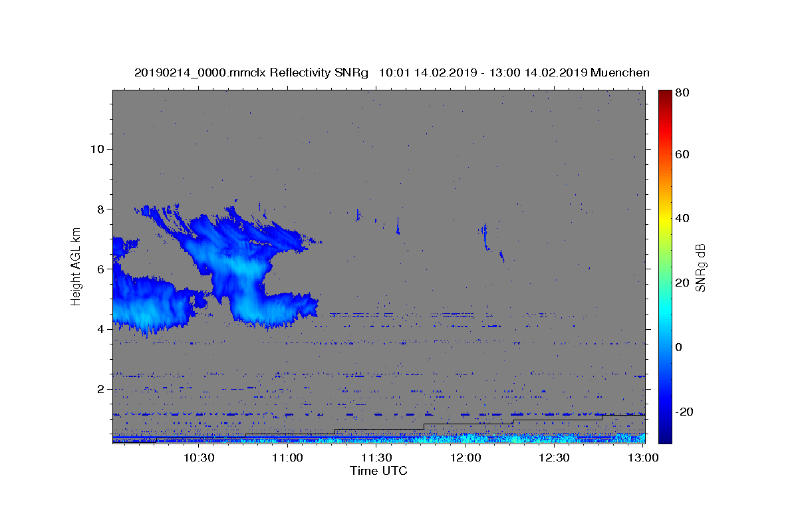
Task: Click the colorbar value 80
Action: [x=682, y=93]
